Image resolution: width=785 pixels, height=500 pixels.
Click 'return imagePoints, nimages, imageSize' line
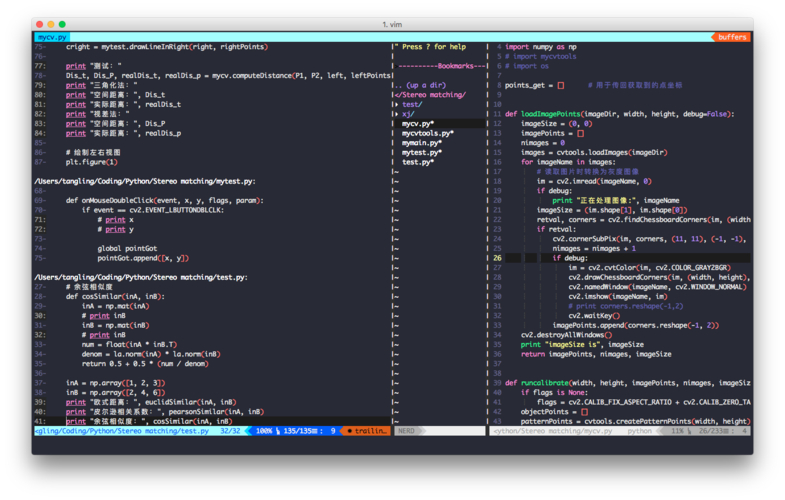pos(596,354)
